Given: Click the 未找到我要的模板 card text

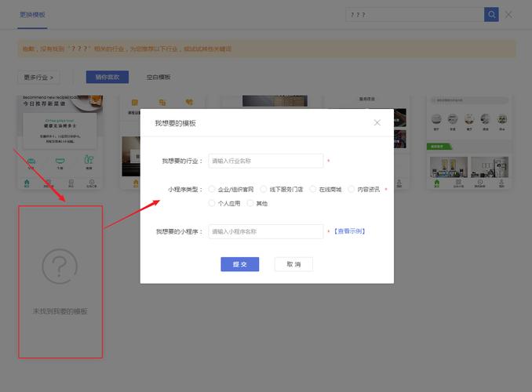Looking at the screenshot, I should pyautogui.click(x=60, y=311).
